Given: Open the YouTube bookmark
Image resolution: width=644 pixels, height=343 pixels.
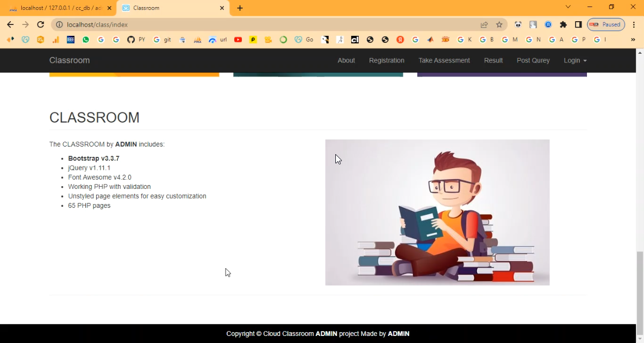Looking at the screenshot, I should pos(238,40).
